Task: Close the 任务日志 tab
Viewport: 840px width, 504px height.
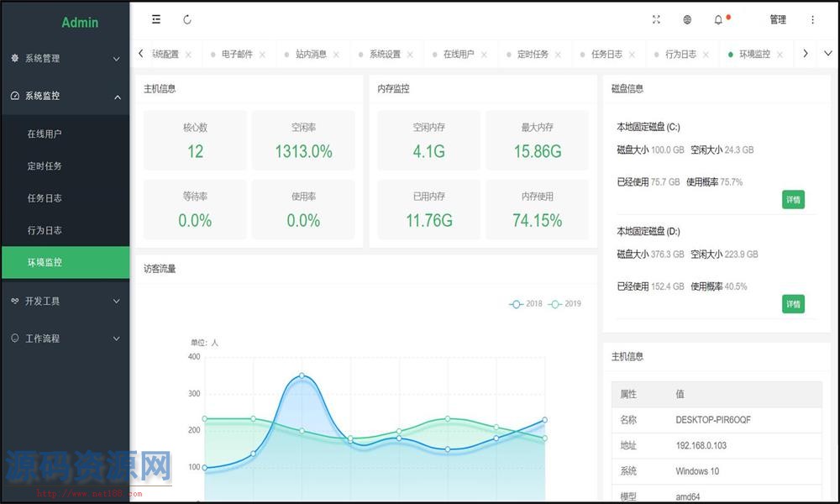Action: tap(633, 55)
